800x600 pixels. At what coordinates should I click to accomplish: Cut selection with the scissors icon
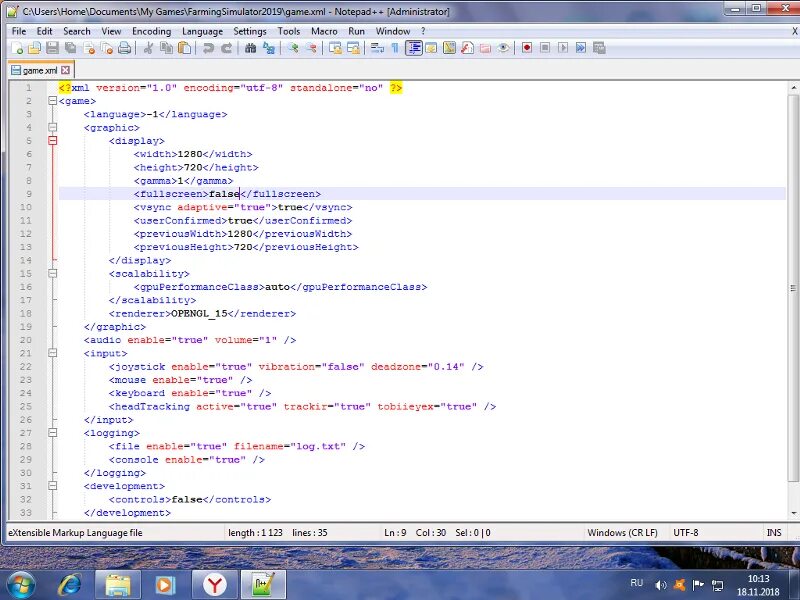pyautogui.click(x=148, y=48)
